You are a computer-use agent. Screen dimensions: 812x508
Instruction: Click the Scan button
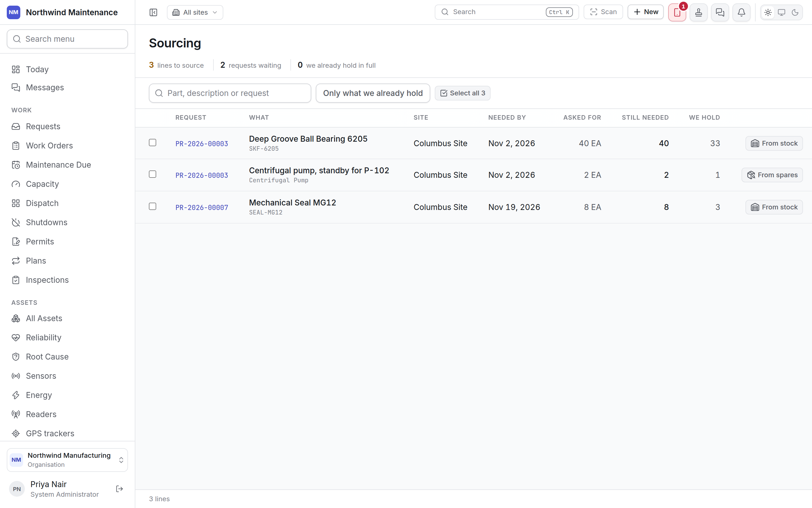click(603, 12)
